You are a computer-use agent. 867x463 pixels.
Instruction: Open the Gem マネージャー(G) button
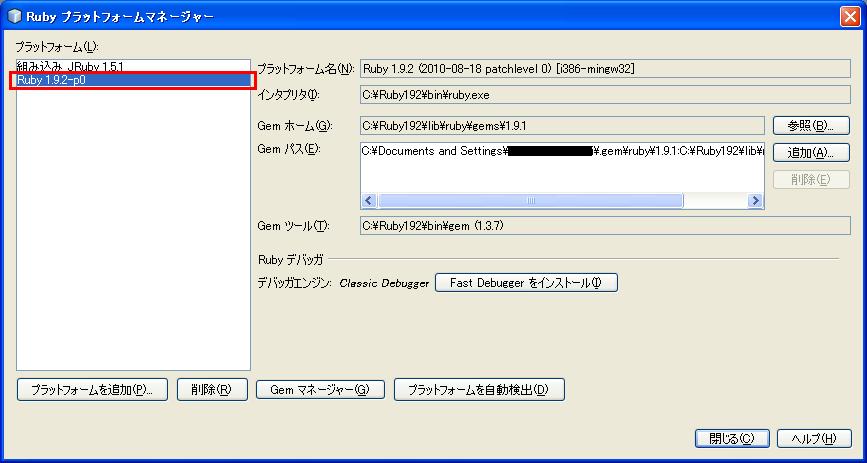(x=320, y=389)
